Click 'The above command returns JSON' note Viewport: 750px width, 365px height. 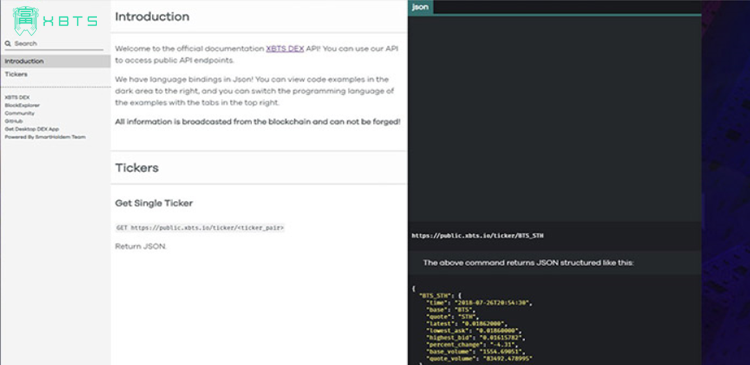(x=529, y=263)
